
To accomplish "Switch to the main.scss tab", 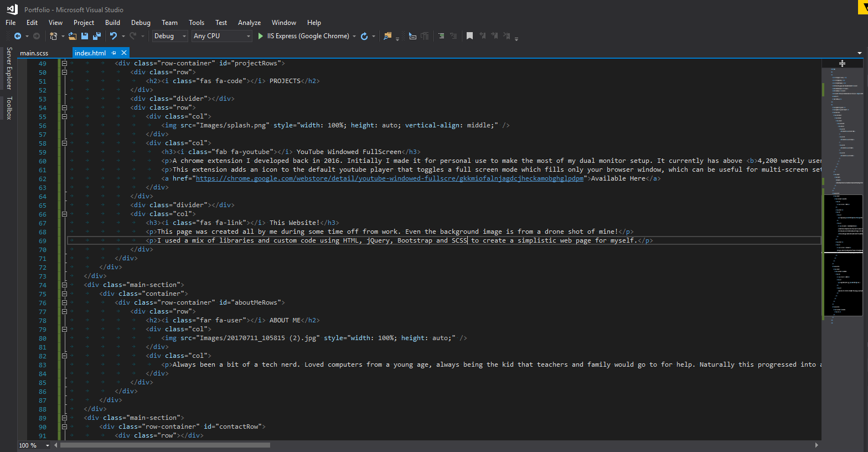I will pos(34,53).
